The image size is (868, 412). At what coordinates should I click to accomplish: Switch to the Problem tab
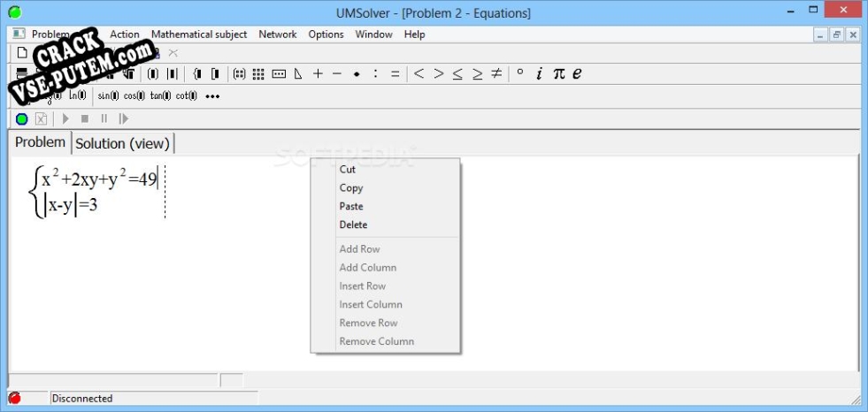point(40,142)
